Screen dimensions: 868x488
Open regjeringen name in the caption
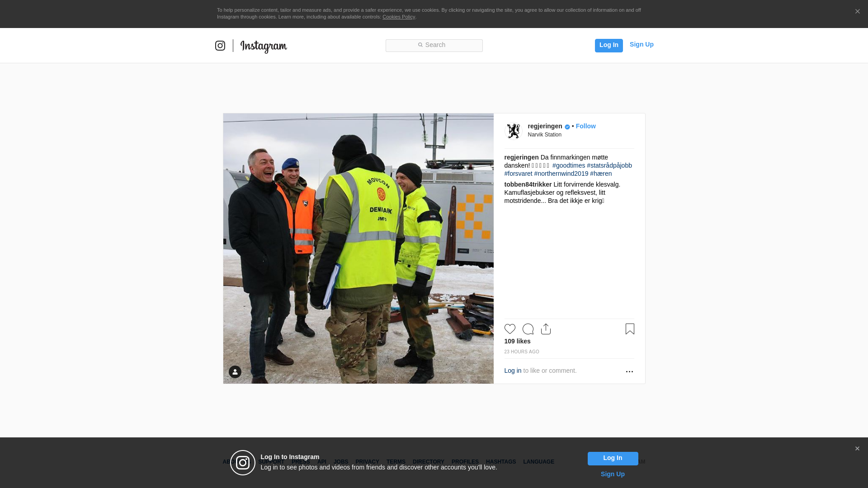tap(521, 157)
